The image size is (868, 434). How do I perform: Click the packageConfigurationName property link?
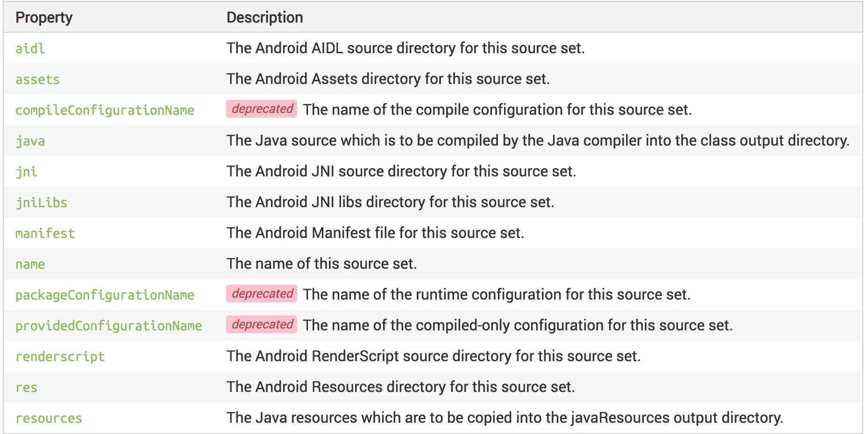[105, 295]
